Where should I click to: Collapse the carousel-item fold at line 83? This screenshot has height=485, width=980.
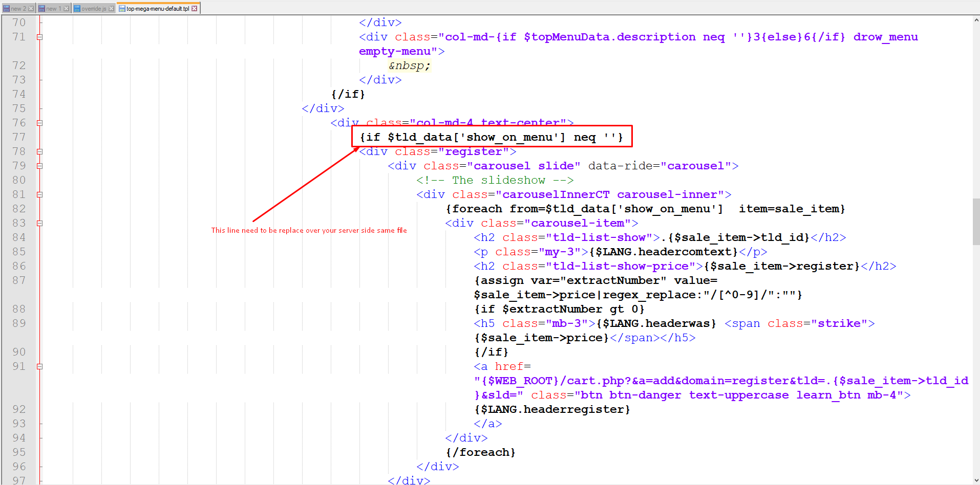(39, 223)
